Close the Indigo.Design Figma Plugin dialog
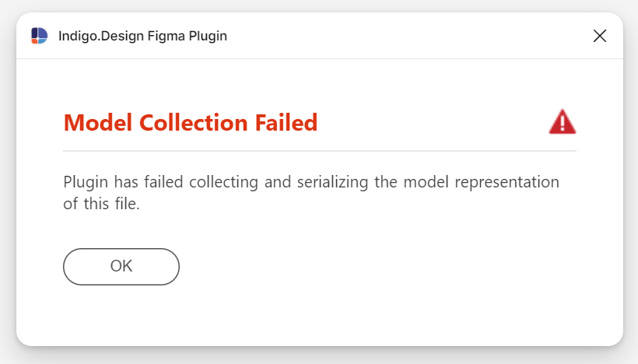The image size is (638, 364). tap(600, 36)
